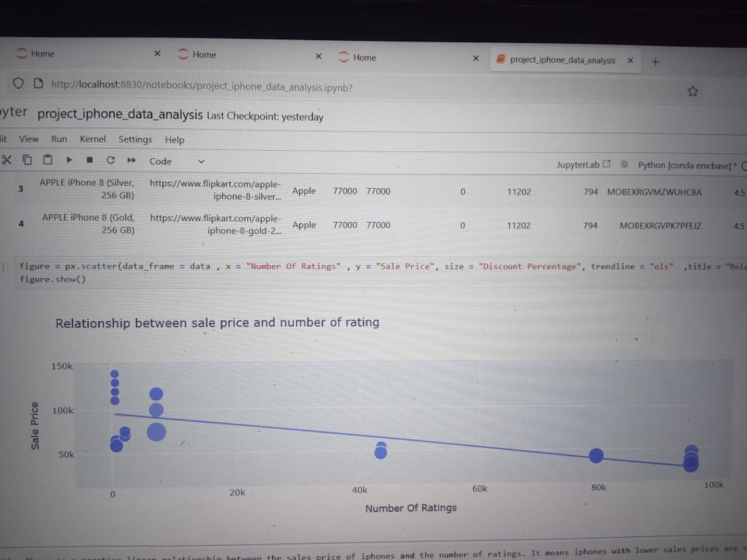This screenshot has height=560, width=747.
Task: Run the selected cell
Action: coord(69,160)
